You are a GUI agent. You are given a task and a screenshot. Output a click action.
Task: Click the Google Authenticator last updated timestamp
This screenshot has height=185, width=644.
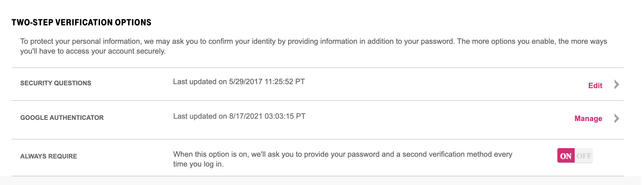tap(239, 116)
